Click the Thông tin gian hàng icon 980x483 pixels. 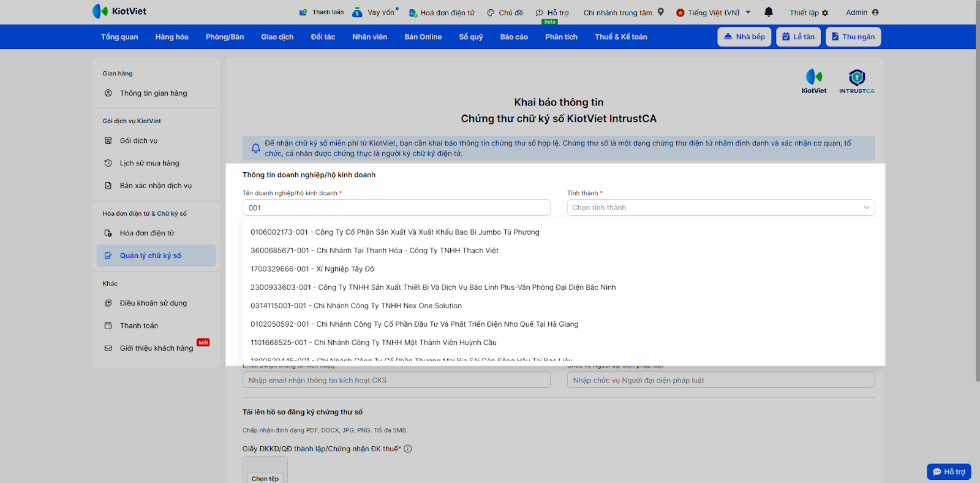[x=108, y=93]
